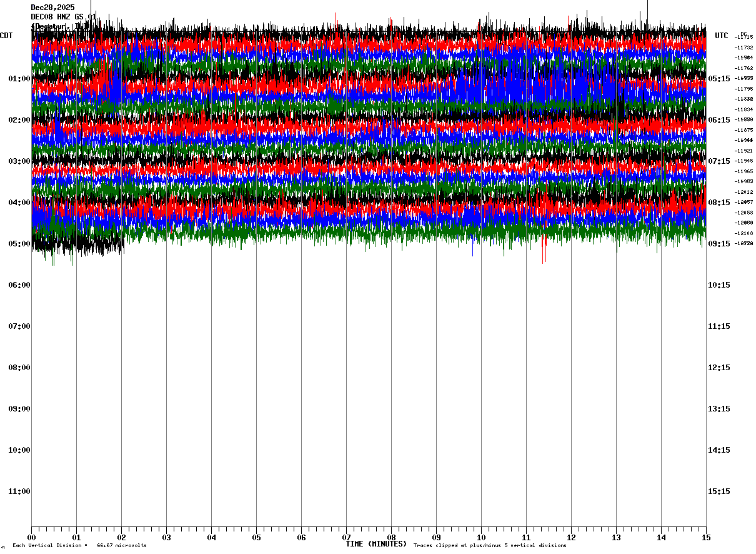Click the UTC time label "09:15"
This screenshot has height=554, width=756.
tap(719, 244)
